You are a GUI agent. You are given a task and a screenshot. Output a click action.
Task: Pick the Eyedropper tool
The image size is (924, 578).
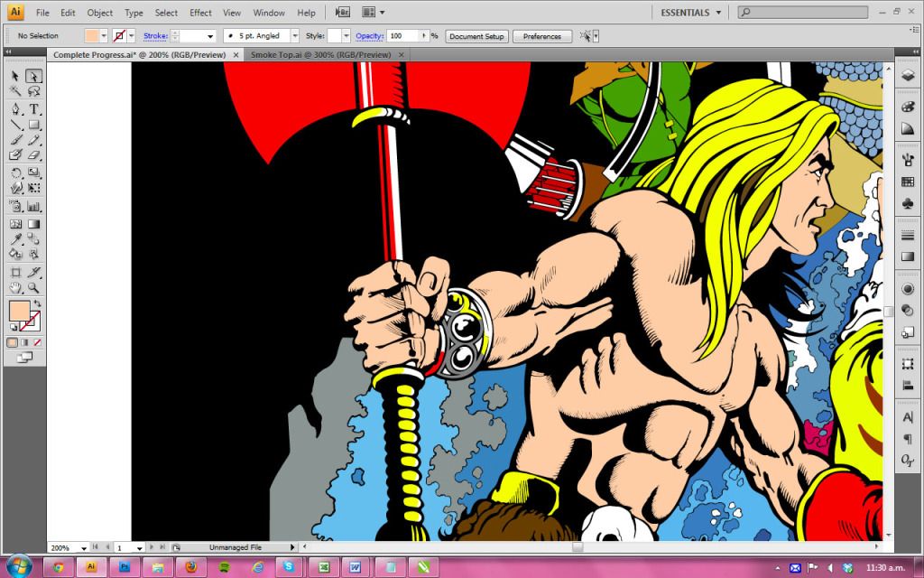pos(16,238)
